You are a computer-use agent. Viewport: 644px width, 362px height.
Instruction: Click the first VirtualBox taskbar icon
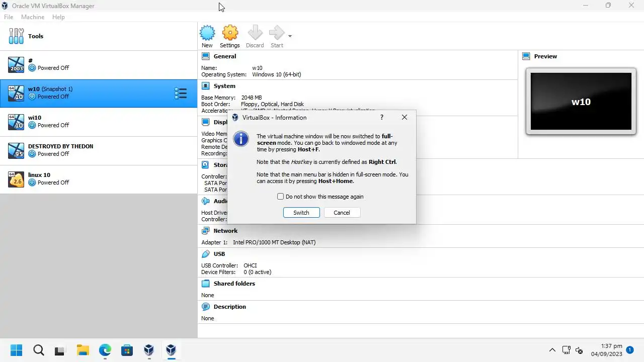[149, 350]
